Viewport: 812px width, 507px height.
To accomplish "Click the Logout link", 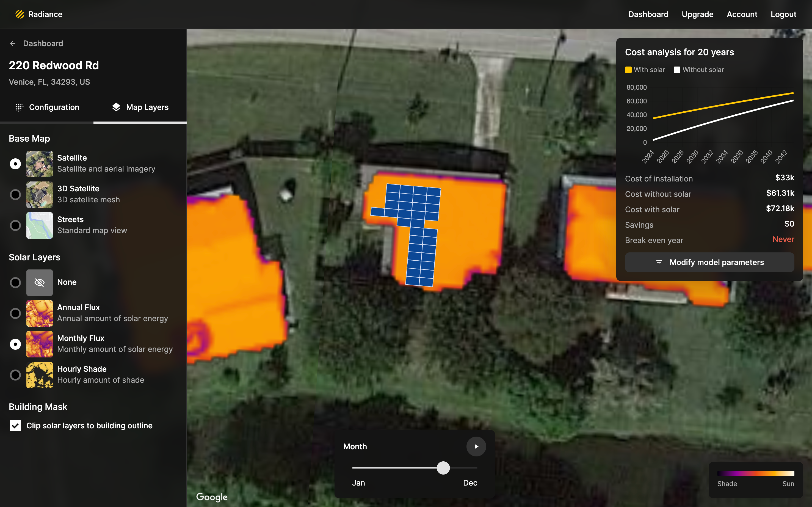I will coord(783,14).
